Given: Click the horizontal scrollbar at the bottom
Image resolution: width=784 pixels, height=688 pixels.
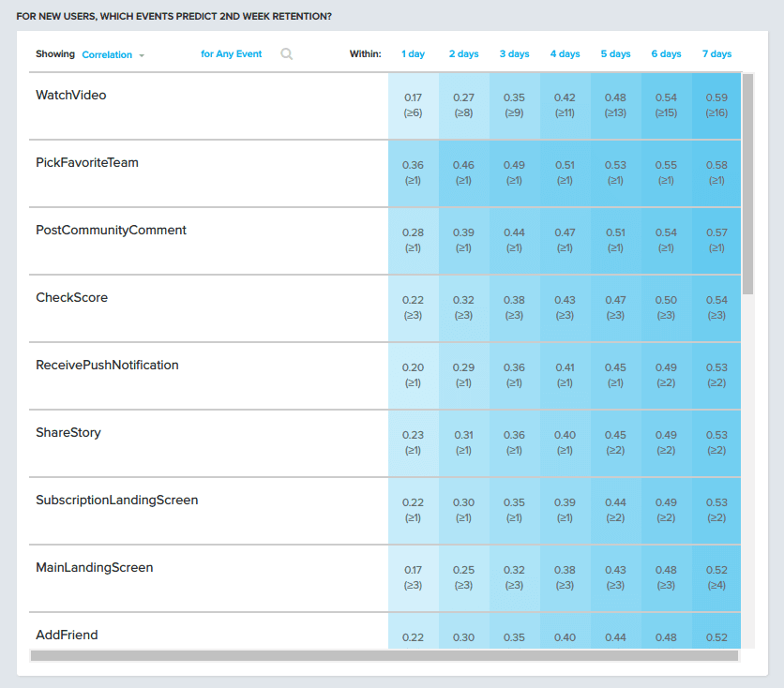Looking at the screenshot, I should point(384,656).
